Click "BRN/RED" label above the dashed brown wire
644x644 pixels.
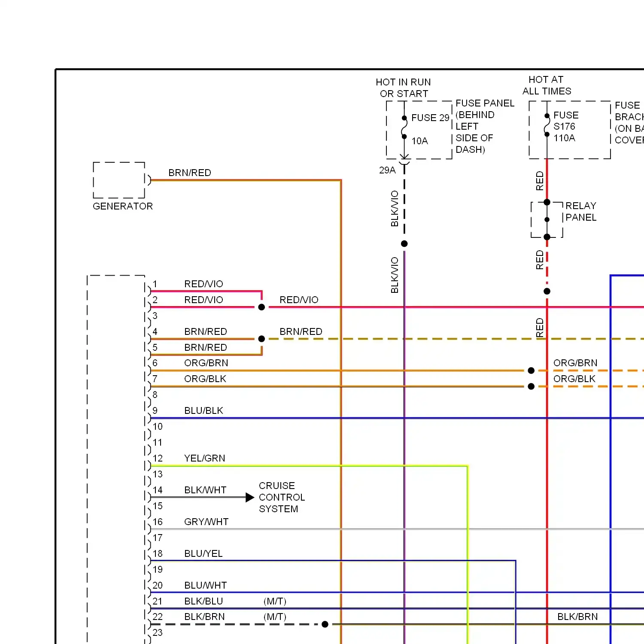[x=301, y=331]
